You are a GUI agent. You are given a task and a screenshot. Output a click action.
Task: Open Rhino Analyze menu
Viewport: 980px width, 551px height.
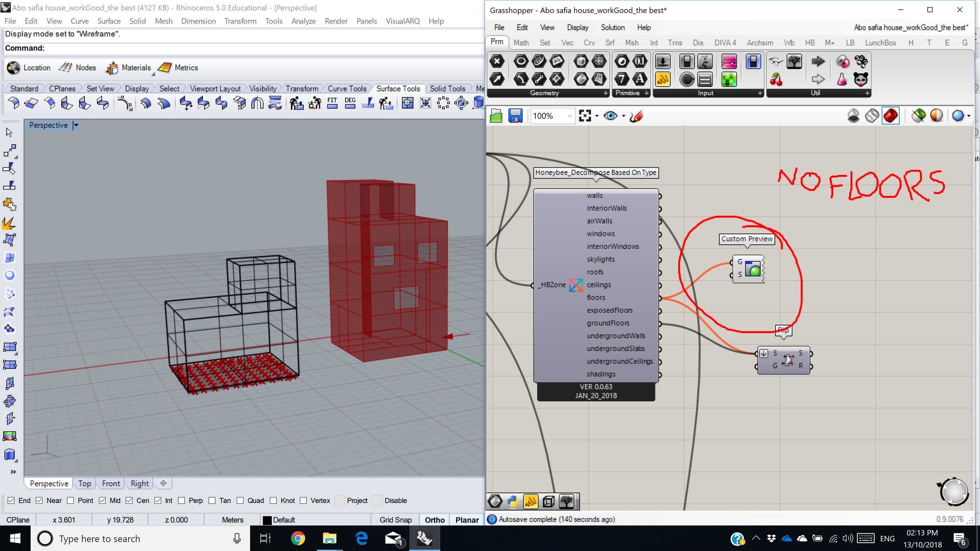[x=303, y=21]
